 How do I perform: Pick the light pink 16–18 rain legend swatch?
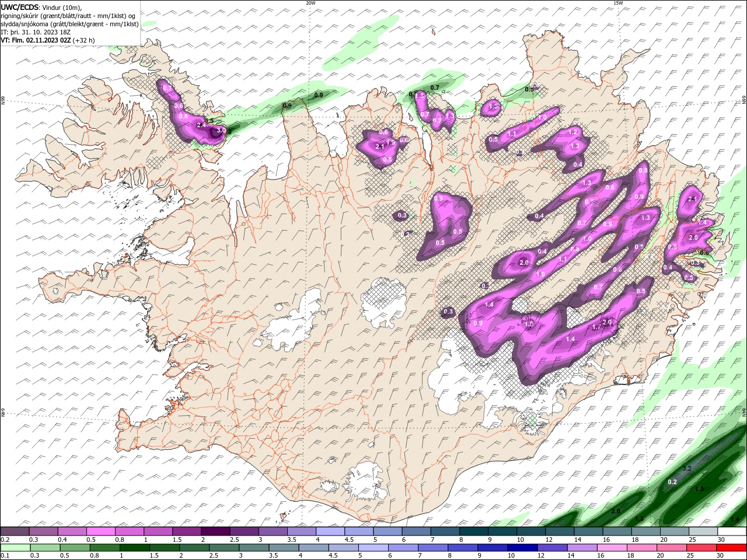point(612,548)
